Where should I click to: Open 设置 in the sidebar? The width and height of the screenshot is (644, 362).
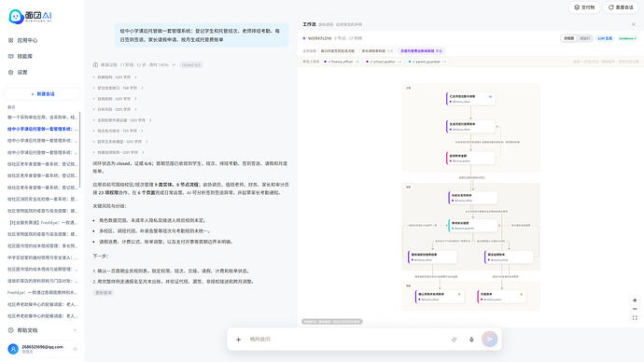click(22, 72)
